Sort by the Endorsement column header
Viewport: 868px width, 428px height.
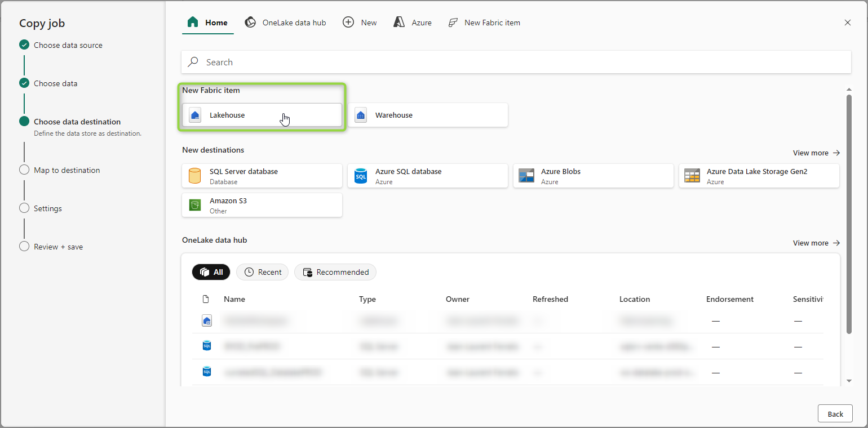coord(730,299)
